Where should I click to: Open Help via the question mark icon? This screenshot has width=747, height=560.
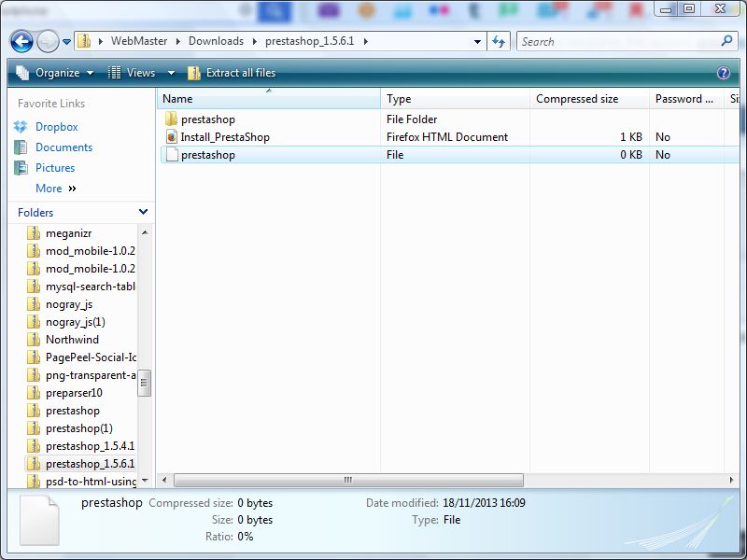pyautogui.click(x=723, y=73)
